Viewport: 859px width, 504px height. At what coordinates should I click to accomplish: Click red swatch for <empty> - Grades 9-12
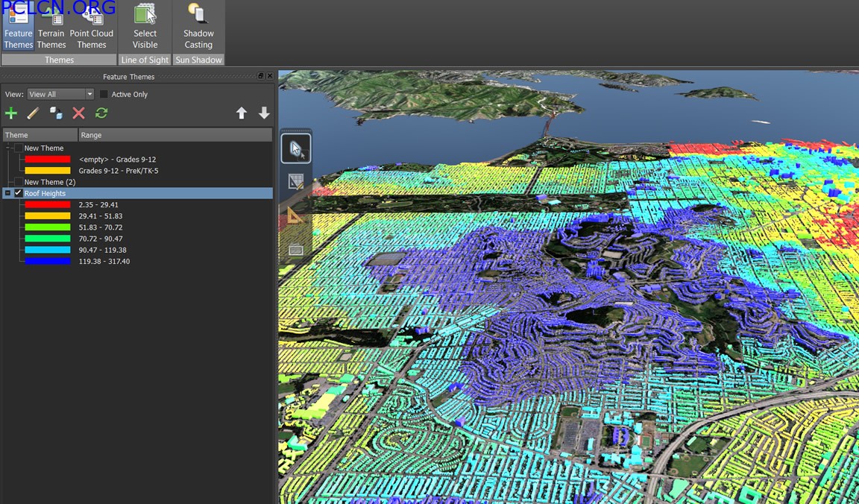[48, 160]
